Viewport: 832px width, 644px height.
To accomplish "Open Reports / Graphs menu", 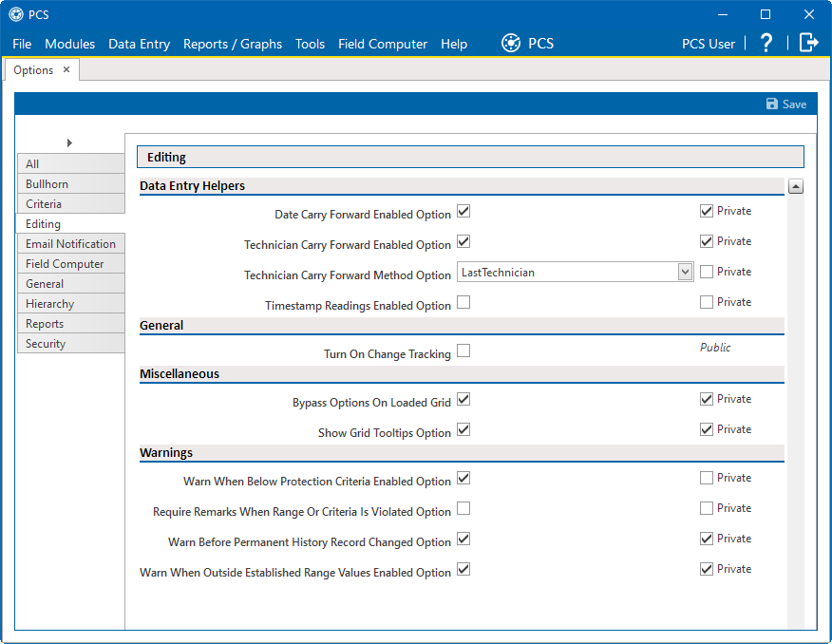I will pyautogui.click(x=233, y=44).
